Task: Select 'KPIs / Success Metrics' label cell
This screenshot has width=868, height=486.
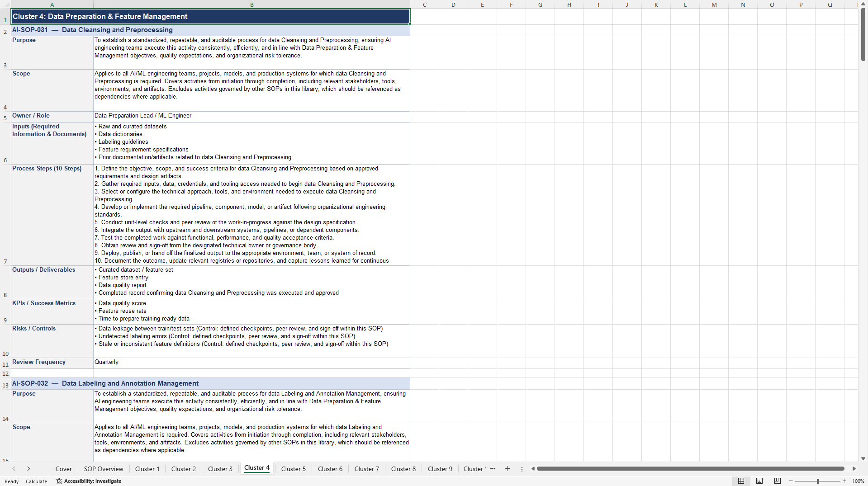Action: 52,311
